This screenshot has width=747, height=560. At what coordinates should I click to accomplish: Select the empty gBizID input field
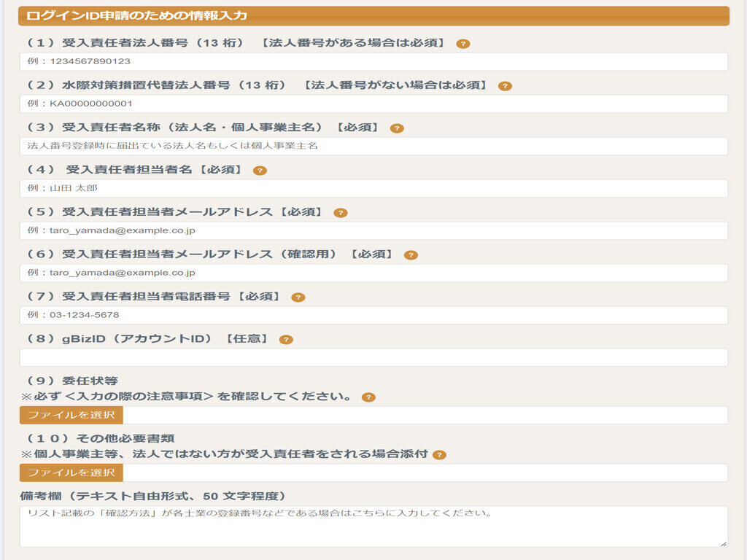(x=373, y=357)
